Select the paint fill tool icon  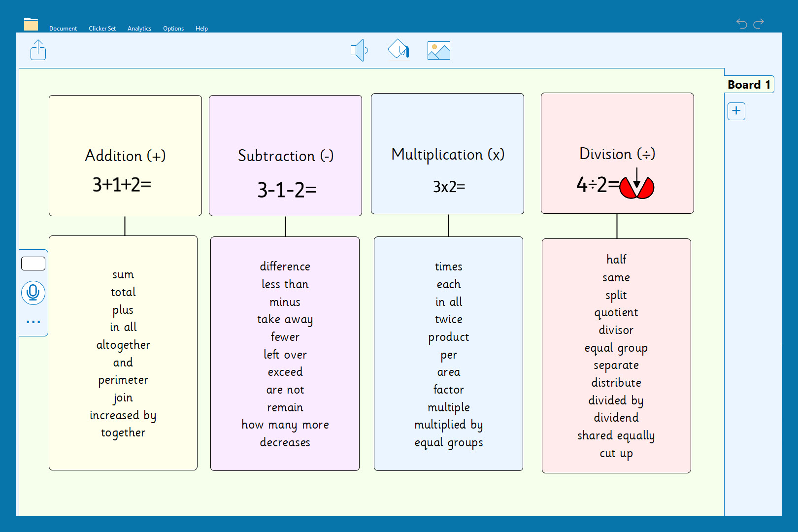pos(399,49)
